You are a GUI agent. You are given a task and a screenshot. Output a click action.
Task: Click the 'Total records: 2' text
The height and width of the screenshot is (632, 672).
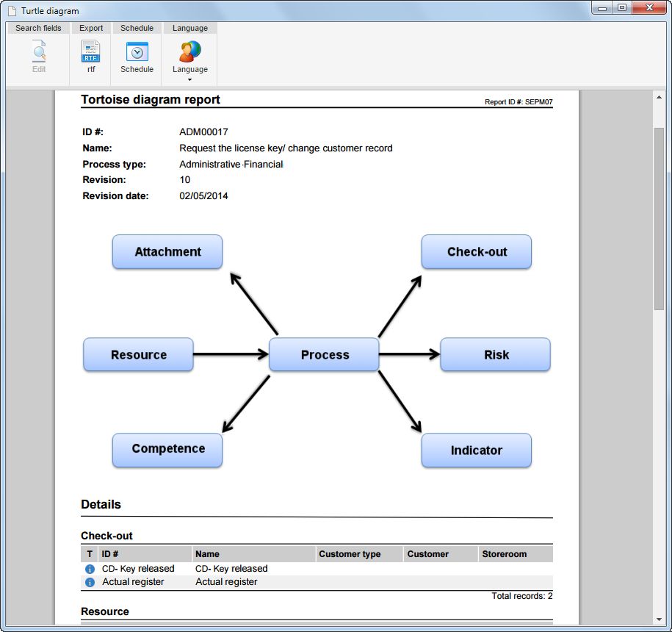(x=522, y=596)
